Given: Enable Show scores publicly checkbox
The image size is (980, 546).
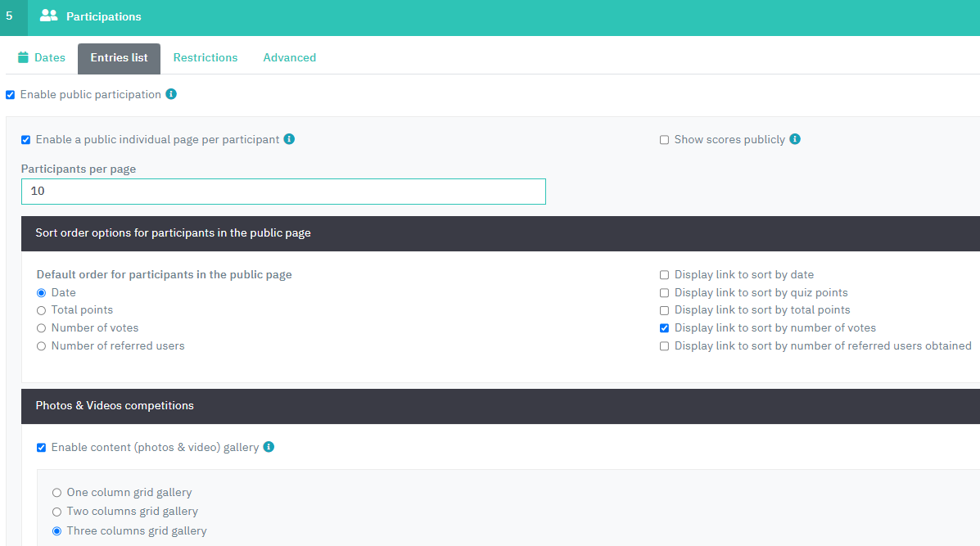Looking at the screenshot, I should pos(665,140).
